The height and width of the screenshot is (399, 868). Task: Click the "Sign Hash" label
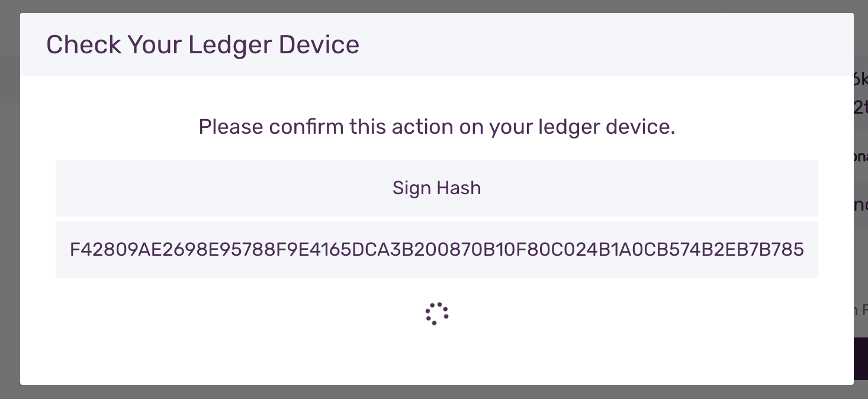pos(436,188)
